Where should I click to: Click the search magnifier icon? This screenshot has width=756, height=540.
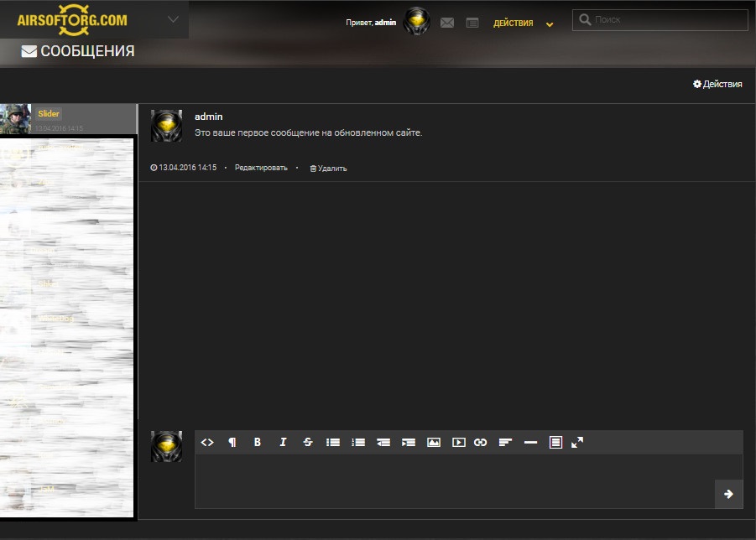click(x=585, y=19)
